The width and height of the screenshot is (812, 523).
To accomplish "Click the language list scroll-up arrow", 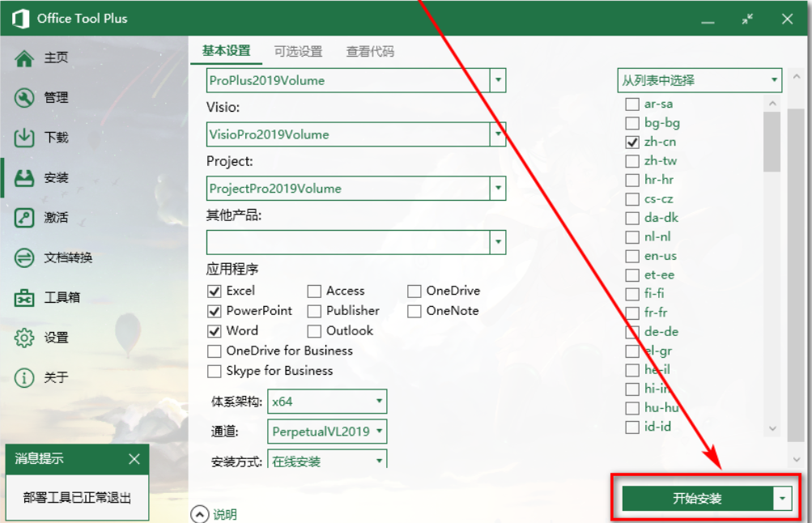I will [772, 104].
